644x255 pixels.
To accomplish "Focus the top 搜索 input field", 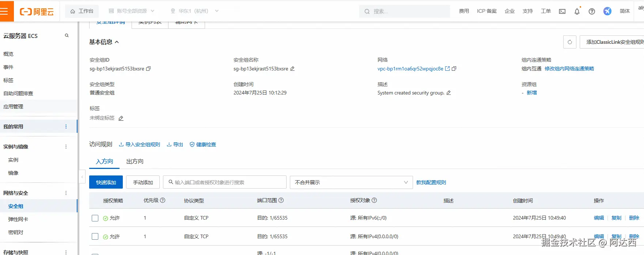I will click(405, 11).
